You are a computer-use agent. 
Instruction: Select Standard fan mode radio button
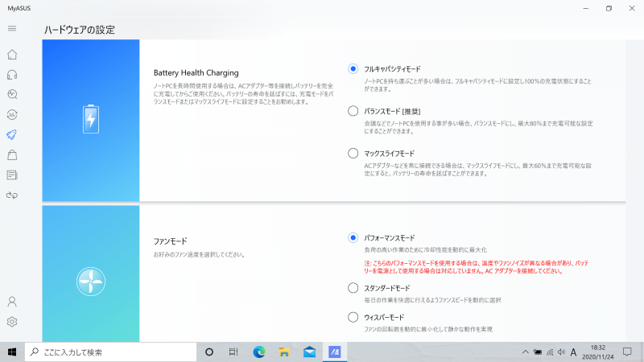(353, 288)
